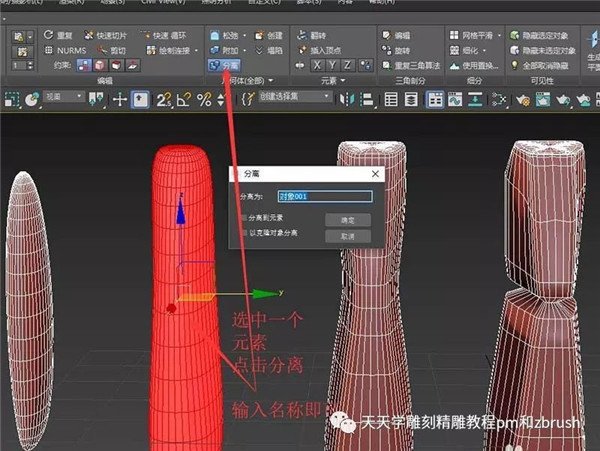The height and width of the screenshot is (451, 600).
Task: Select the 快速切片 (QuickSlice) tool
Action: [106, 35]
